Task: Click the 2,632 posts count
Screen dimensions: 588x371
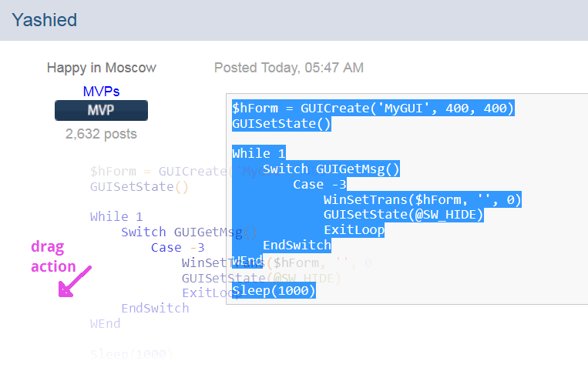Action: [101, 134]
